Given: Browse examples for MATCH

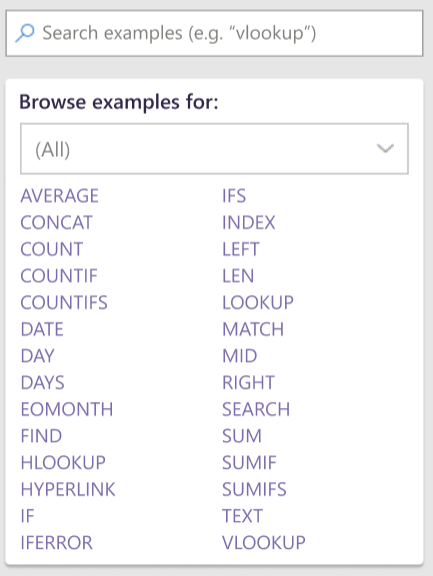Looking at the screenshot, I should click(x=253, y=329).
